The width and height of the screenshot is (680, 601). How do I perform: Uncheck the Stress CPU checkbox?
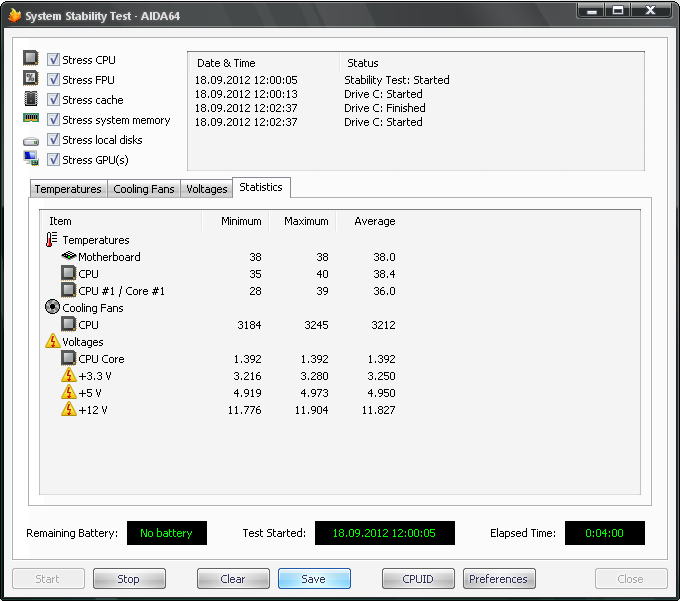[53, 59]
